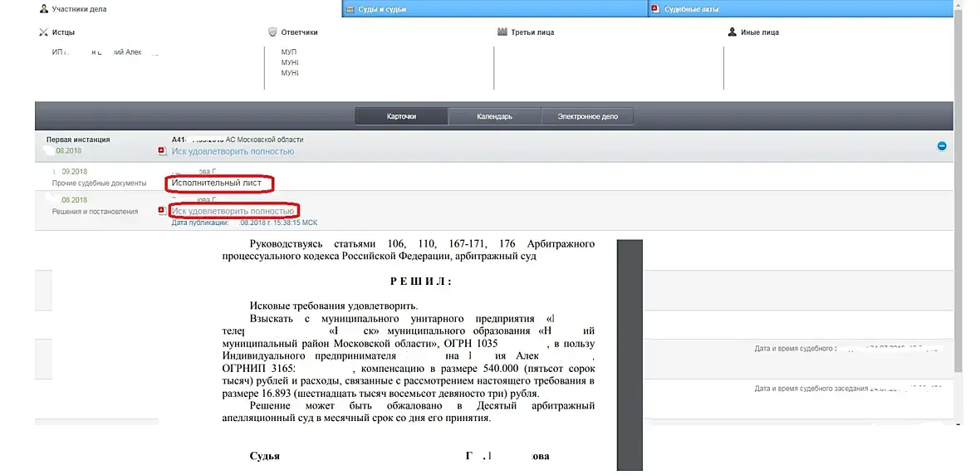Screen dimensions: 980x475
Task: Click group icon beside Третьи лица
Action: pyautogui.click(x=502, y=32)
